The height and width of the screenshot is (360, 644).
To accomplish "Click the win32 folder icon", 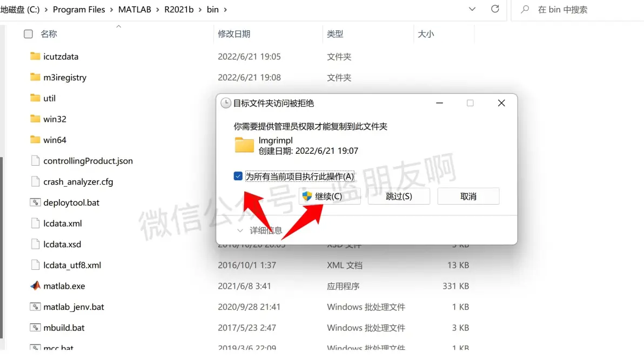I will (x=35, y=119).
